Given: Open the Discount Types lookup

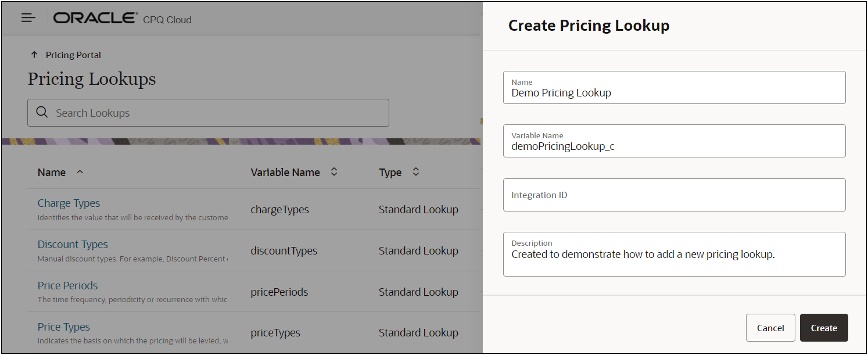Looking at the screenshot, I should (x=73, y=245).
